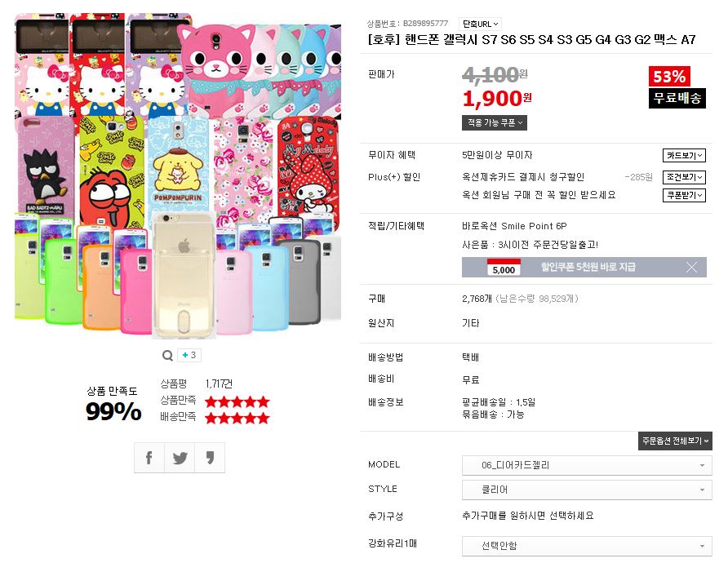Image resolution: width=728 pixels, height=563 pixels.
Task: Click 쿠폰받기 to receive coupon
Action: tap(684, 196)
